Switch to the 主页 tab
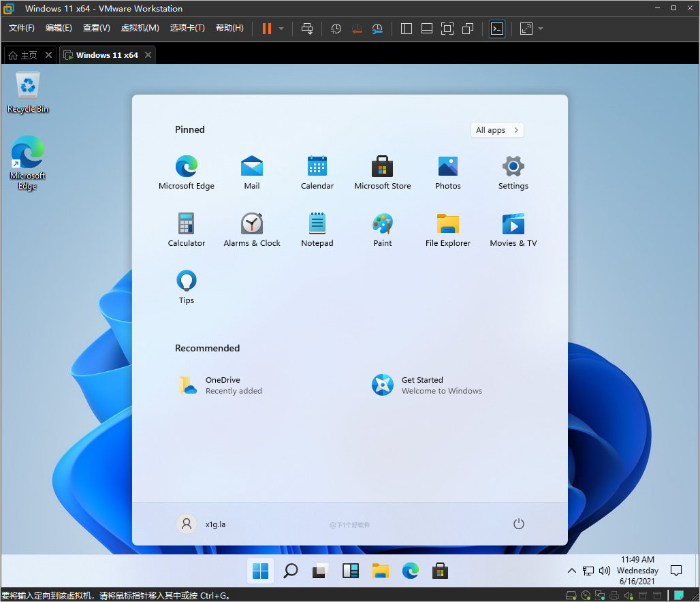Screen dimensions: 700x602 click(x=26, y=54)
